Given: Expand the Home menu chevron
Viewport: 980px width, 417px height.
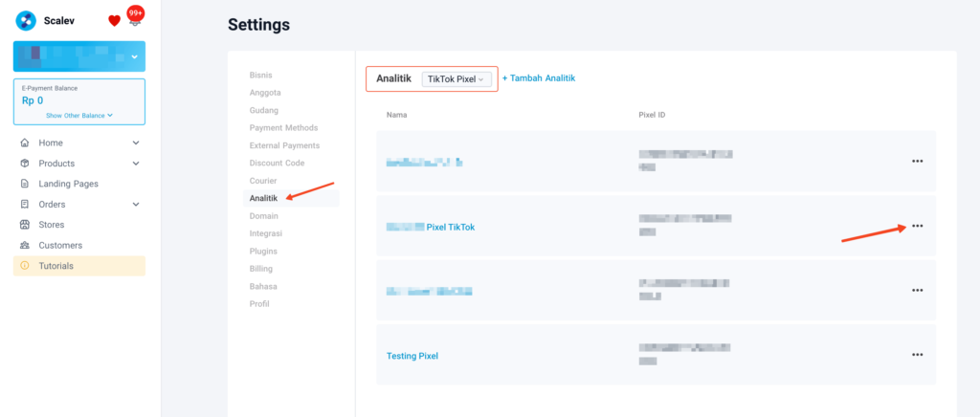Looking at the screenshot, I should 136,143.
